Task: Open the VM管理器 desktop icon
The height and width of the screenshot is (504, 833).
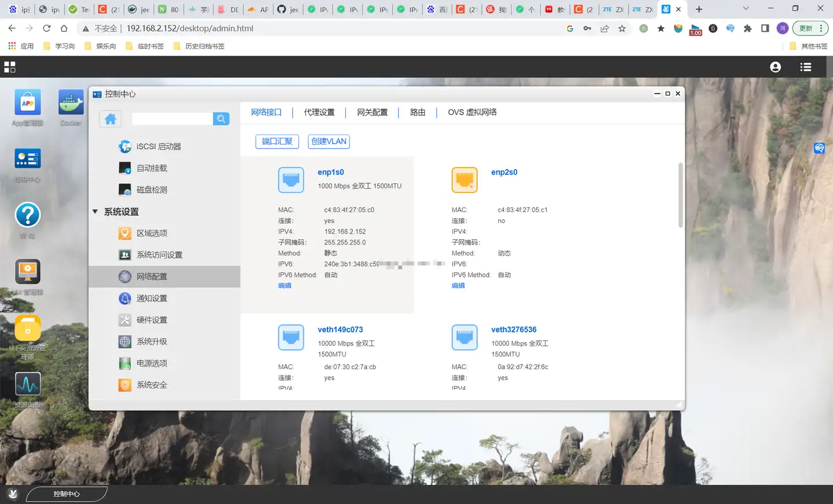Action: [x=27, y=272]
